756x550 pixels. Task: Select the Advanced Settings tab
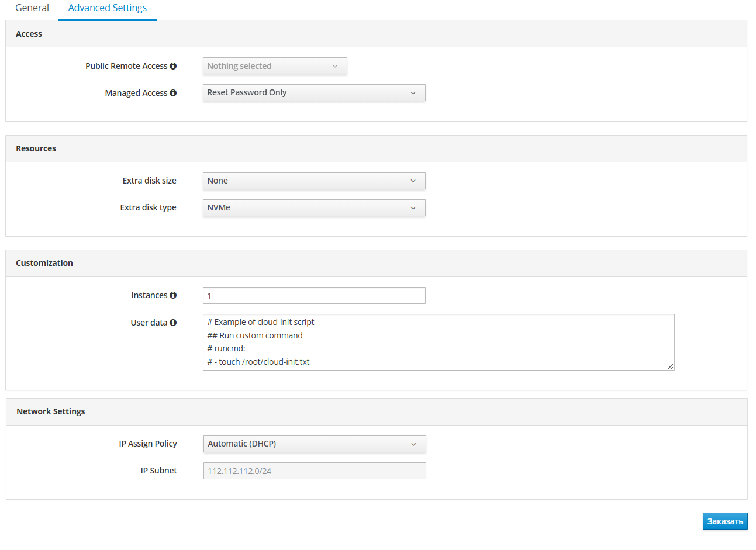pos(107,8)
